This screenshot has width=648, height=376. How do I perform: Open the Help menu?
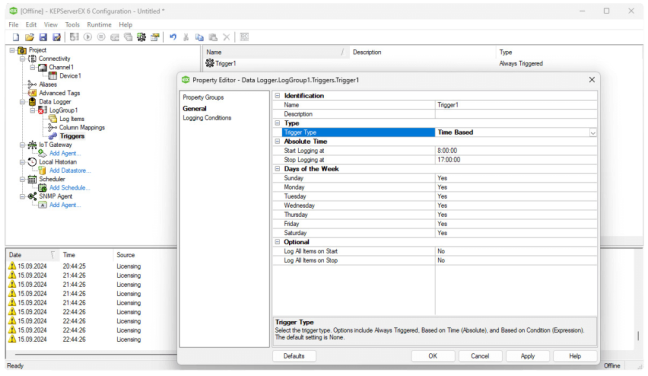point(126,25)
